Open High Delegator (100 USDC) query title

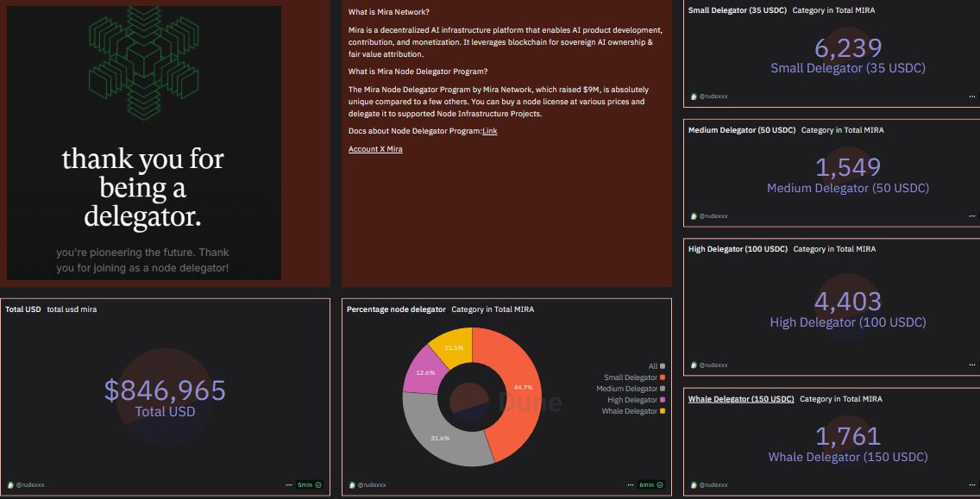tap(738, 248)
